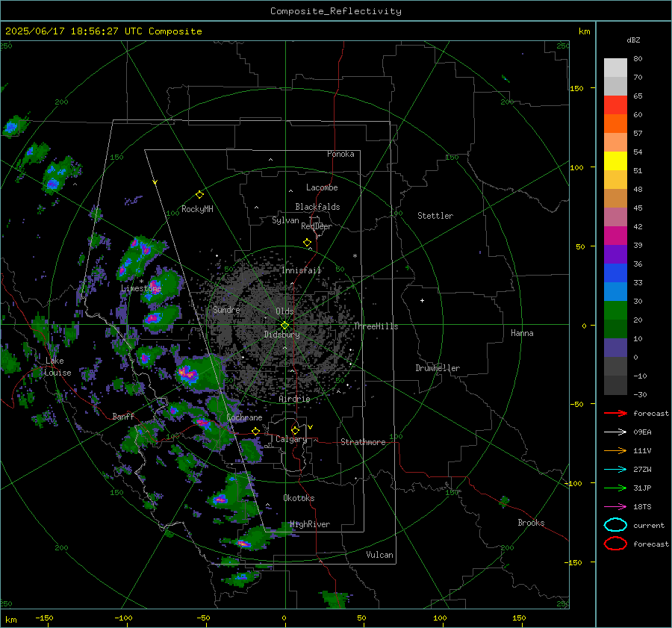Select the 54 dBZ yellow color swatch
672x628 pixels.
pyautogui.click(x=615, y=161)
